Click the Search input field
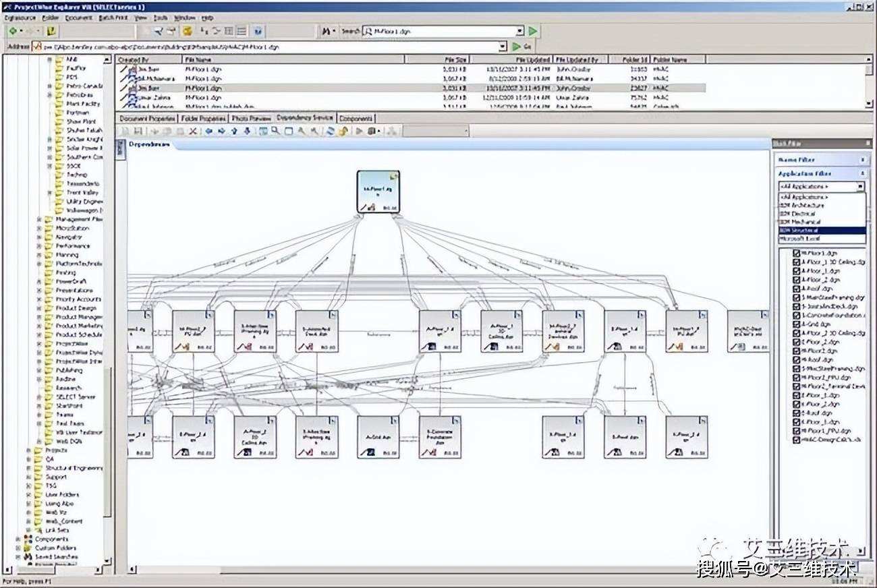Screen dimensions: 877x588 (x=442, y=31)
